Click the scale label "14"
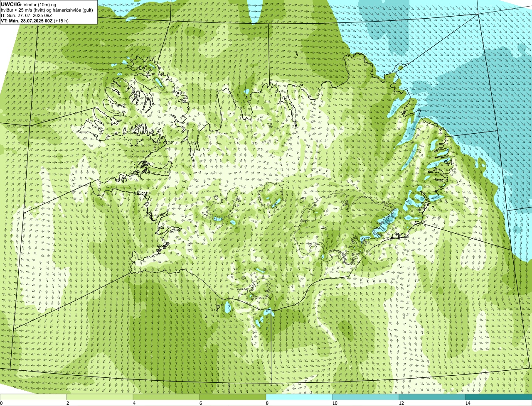The image size is (532, 406). point(468,403)
